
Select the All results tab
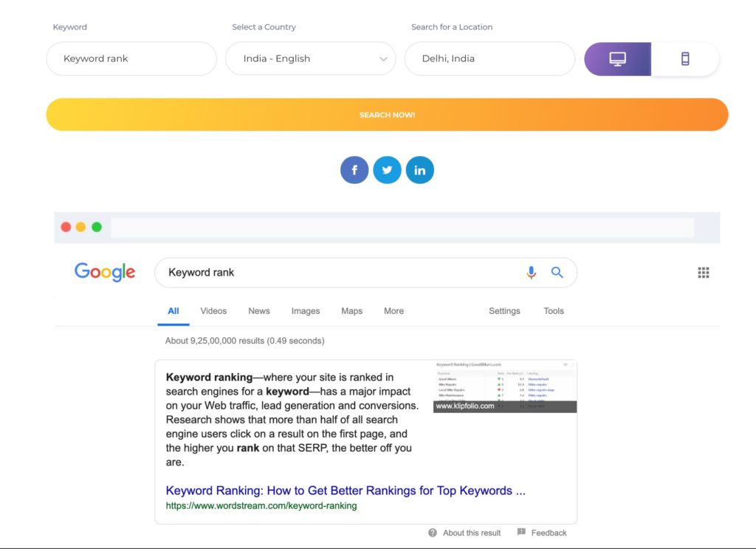(173, 311)
